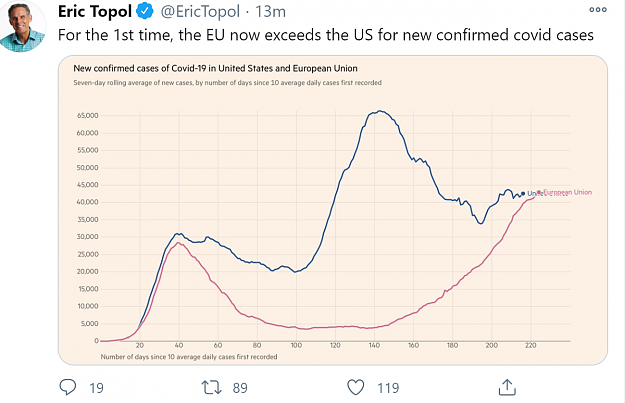Click the blue United States endpoint dot
Viewport: 625px width, 403px height.
pyautogui.click(x=523, y=194)
